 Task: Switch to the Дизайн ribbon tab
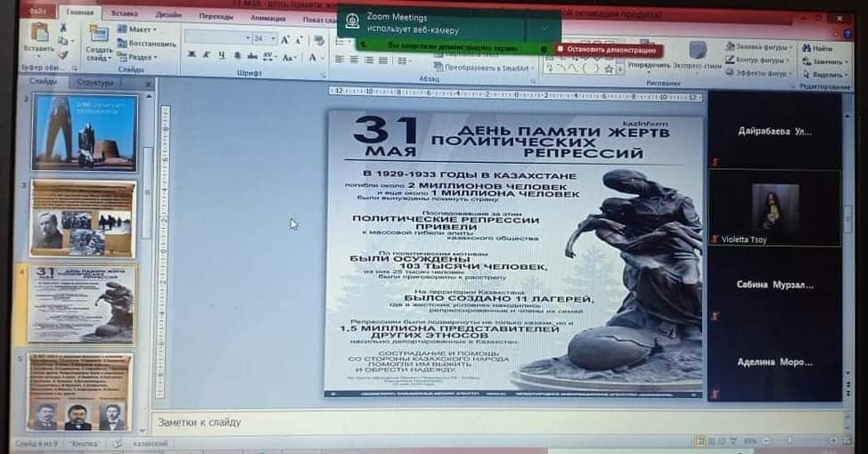[168, 15]
